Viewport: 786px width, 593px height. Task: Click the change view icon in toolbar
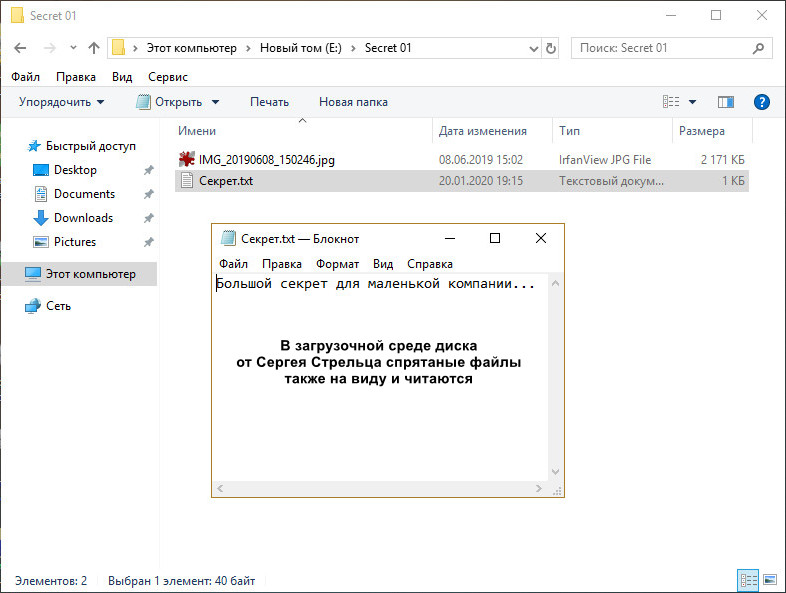pyautogui.click(x=671, y=102)
